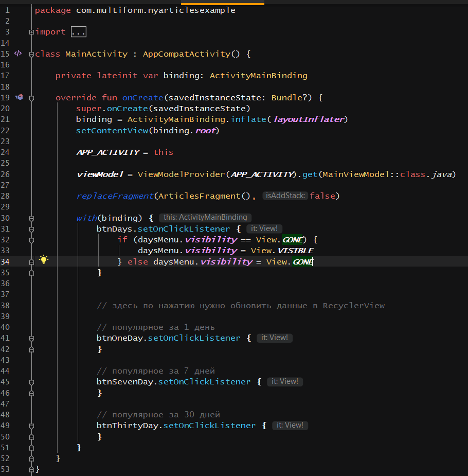
Task: Click the comment 'популярное за 1 день'
Action: pyautogui.click(x=156, y=327)
